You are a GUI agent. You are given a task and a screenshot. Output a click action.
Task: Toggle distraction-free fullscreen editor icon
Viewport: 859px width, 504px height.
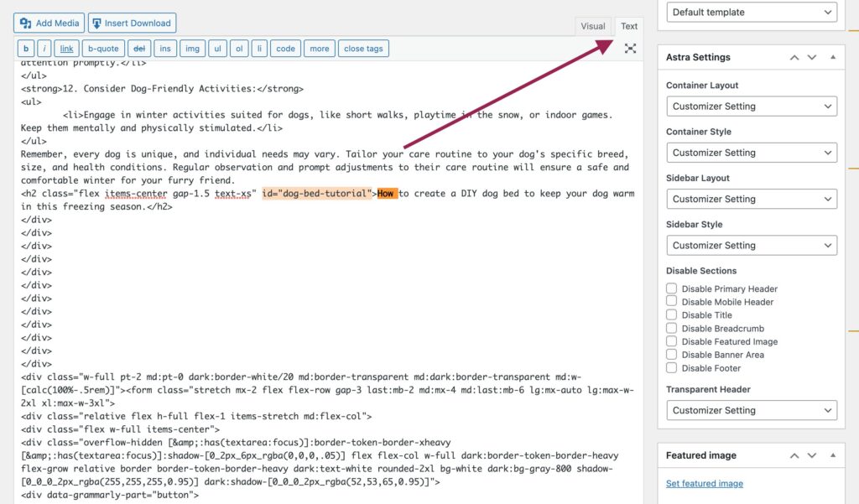630,48
